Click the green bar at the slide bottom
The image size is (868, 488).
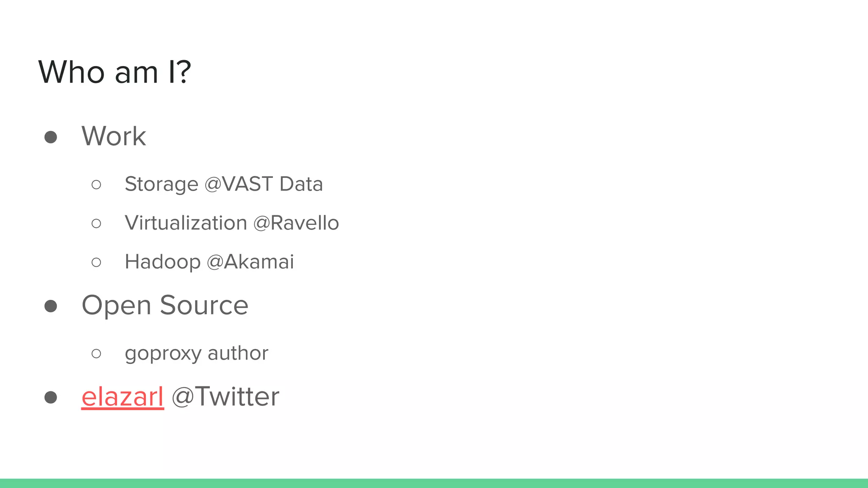click(434, 483)
